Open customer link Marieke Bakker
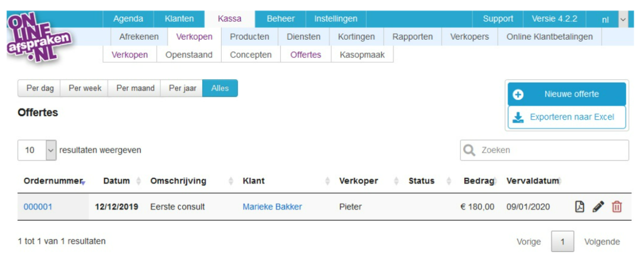The height and width of the screenshot is (256, 644). [x=272, y=207]
